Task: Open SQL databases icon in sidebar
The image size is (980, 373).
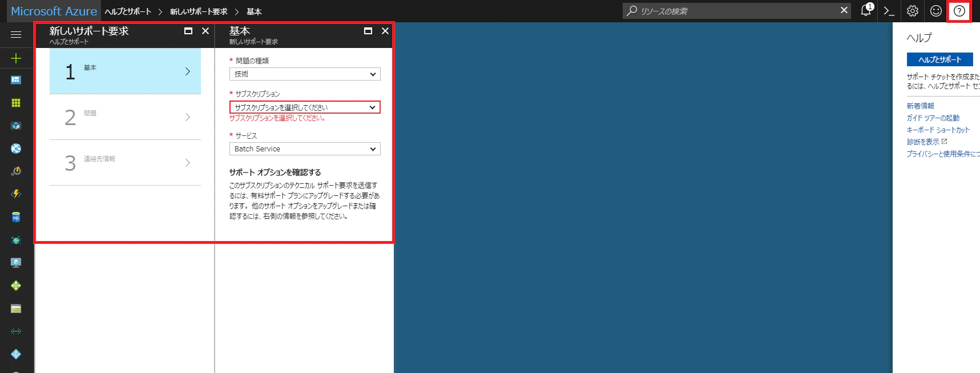Action: pos(16,217)
